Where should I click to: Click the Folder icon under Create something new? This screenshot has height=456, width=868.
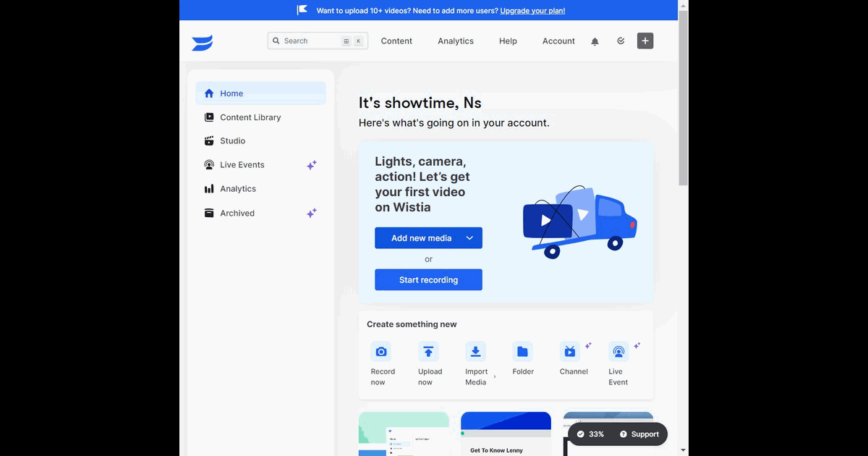click(522, 352)
